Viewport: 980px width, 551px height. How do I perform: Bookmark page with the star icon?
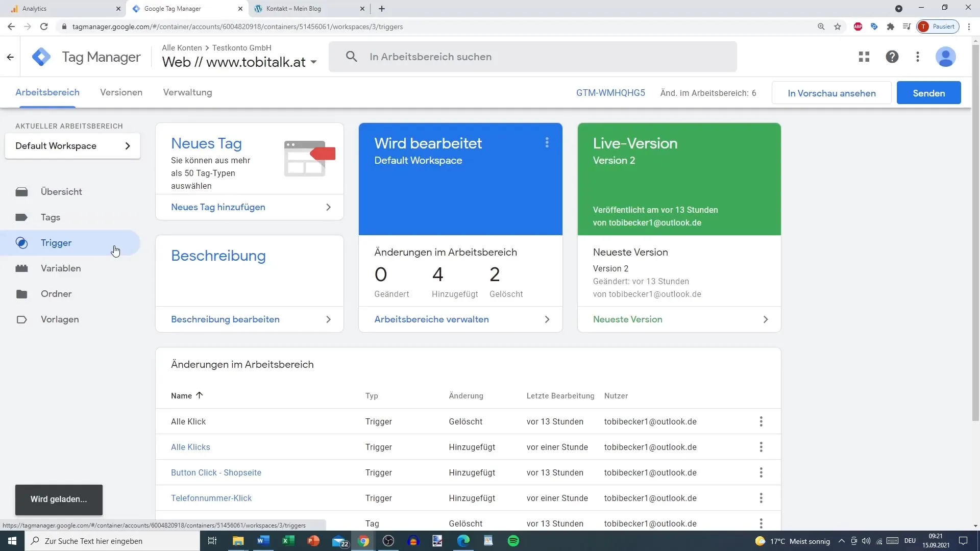click(838, 27)
